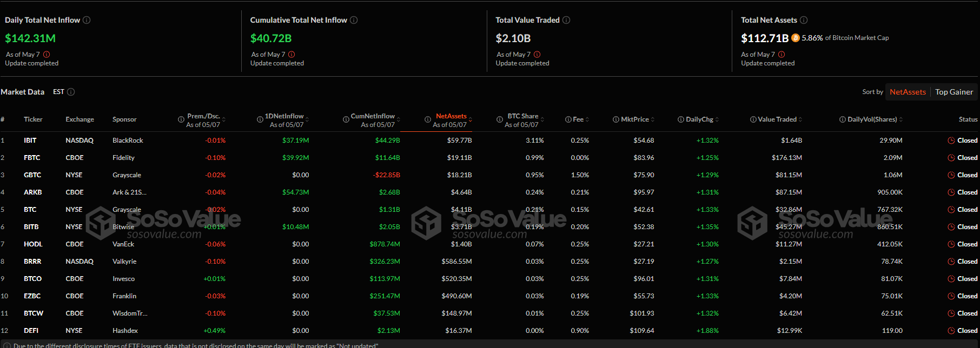Click GBTC cumulative inflow -$22.85B
This screenshot has height=348, width=980.
pyautogui.click(x=387, y=175)
